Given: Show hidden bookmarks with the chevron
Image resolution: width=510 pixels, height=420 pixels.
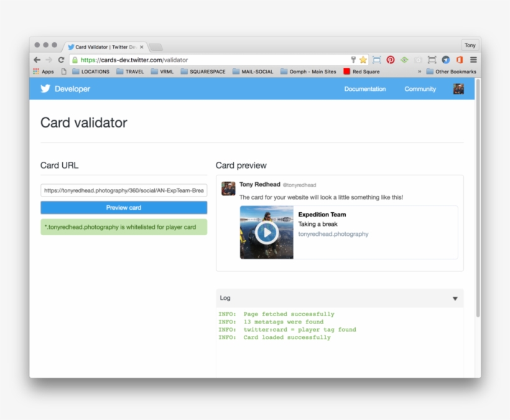Looking at the screenshot, I should click(x=420, y=72).
